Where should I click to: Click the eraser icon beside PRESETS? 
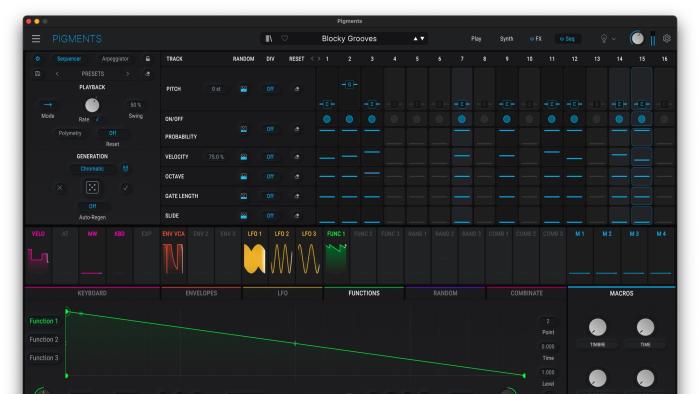148,74
